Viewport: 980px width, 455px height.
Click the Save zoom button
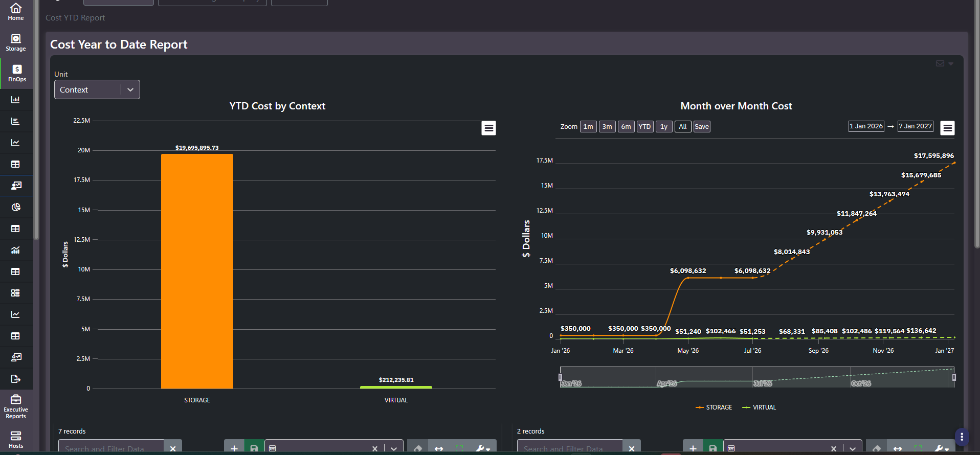pyautogui.click(x=702, y=127)
